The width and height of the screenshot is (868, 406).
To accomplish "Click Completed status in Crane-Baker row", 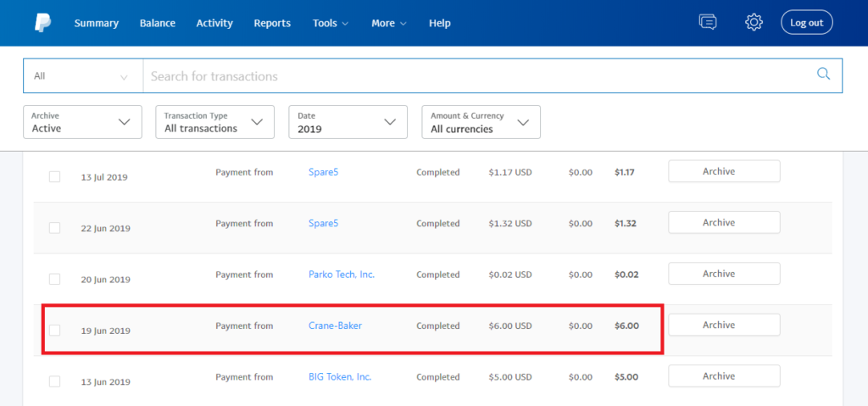I will 438,325.
